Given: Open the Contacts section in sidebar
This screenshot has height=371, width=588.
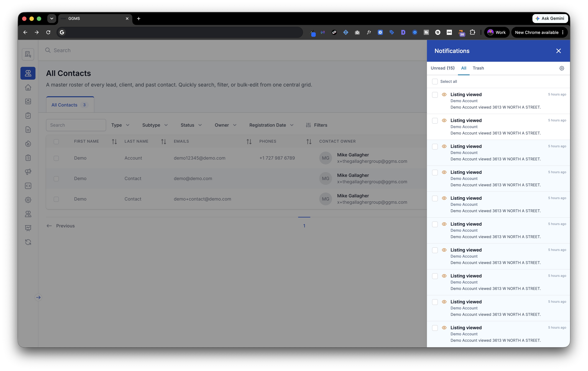Looking at the screenshot, I should click(x=28, y=73).
